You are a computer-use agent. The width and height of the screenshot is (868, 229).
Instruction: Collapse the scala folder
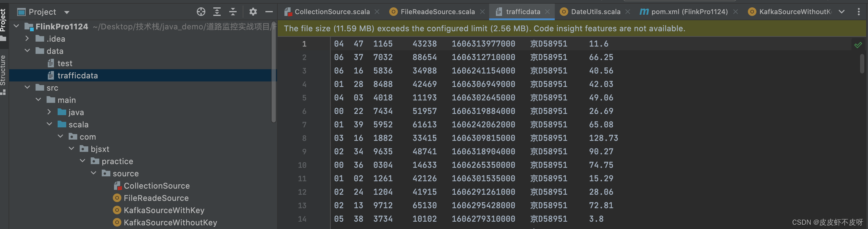coord(49,124)
